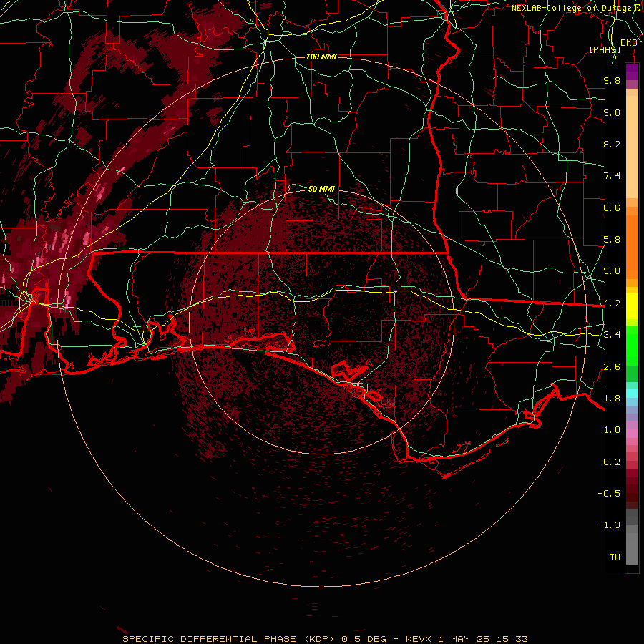Click the -1.3 value on the scale
This screenshot has width=644, height=644.
[609, 525]
